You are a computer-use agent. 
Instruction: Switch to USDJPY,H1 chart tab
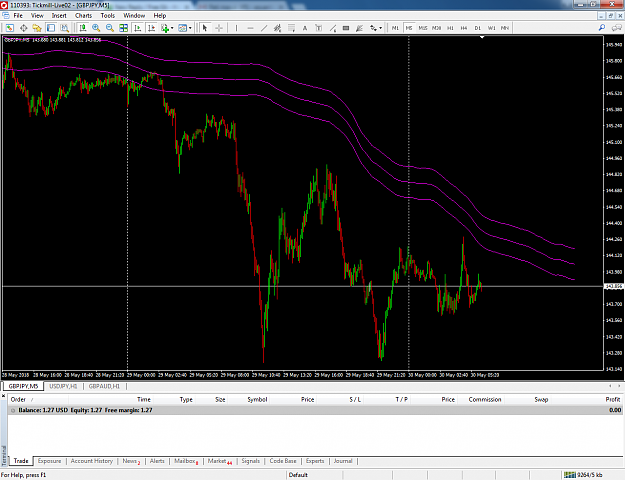63,386
